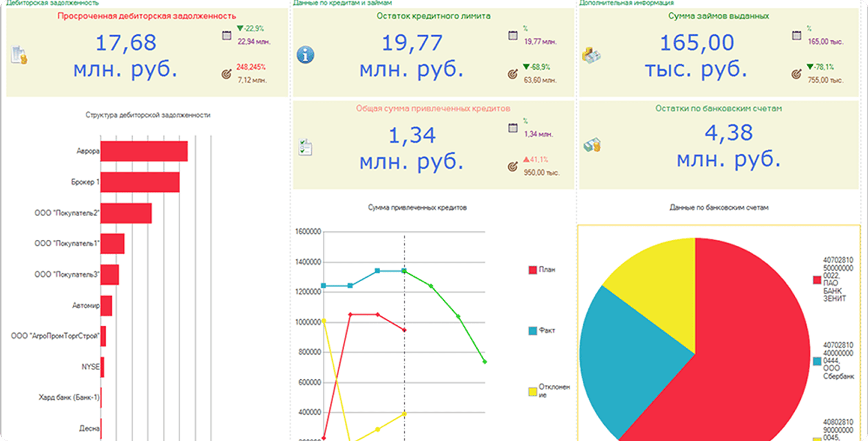Select the red План legend swatch
Screen dimensions: 868x441
point(533,270)
